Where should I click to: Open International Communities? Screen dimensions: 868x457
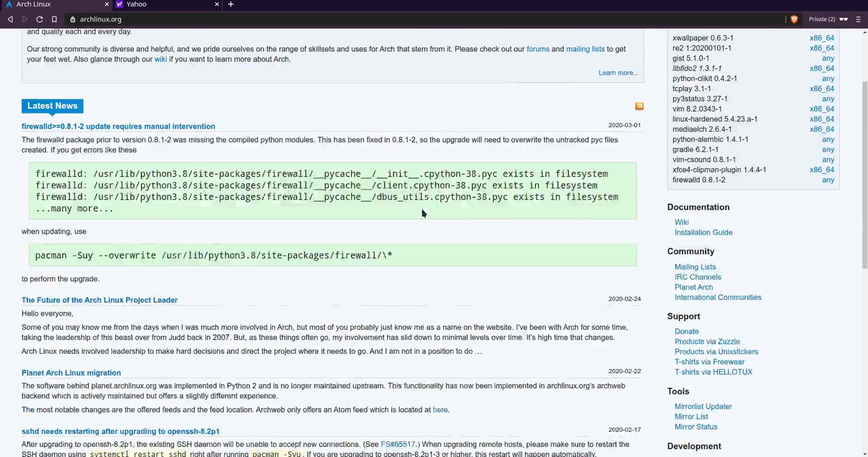(x=718, y=297)
